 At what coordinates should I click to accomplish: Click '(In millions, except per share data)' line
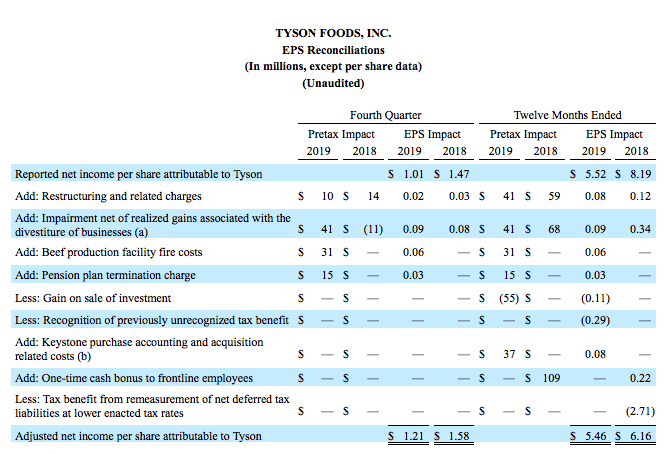[x=333, y=67]
